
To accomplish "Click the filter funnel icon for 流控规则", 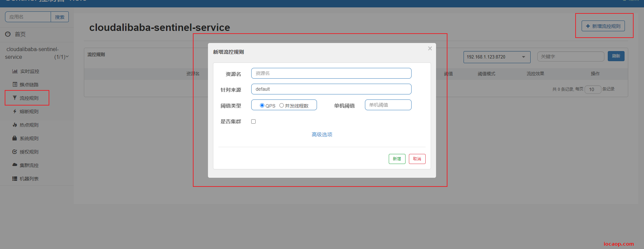I will click(x=14, y=98).
